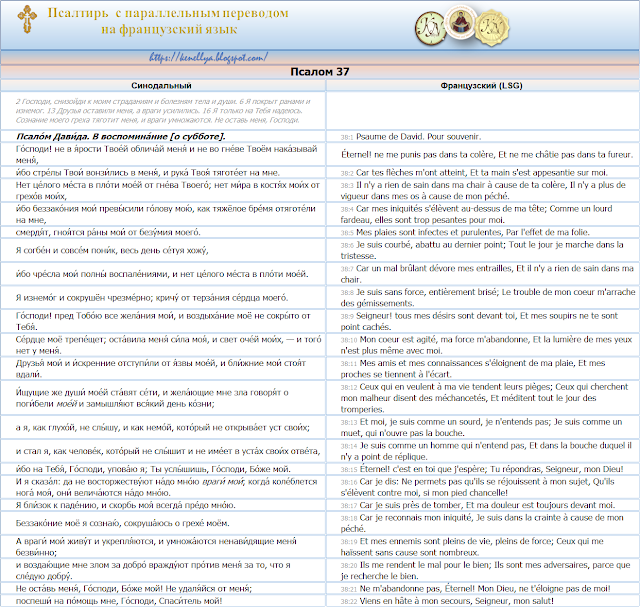
Task: Click verse 38:16 Car je dis
Action: coord(478,487)
